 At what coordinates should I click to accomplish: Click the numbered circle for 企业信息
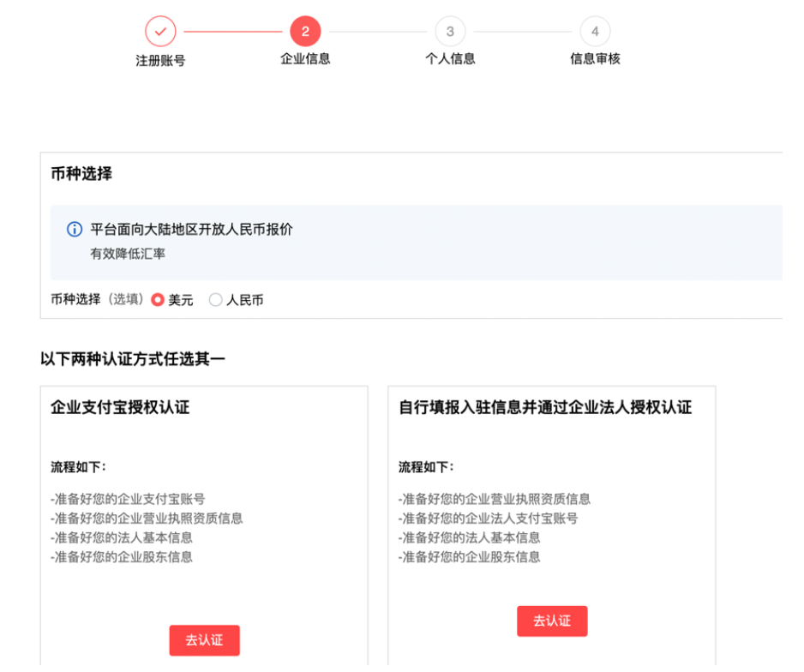pyautogui.click(x=305, y=31)
